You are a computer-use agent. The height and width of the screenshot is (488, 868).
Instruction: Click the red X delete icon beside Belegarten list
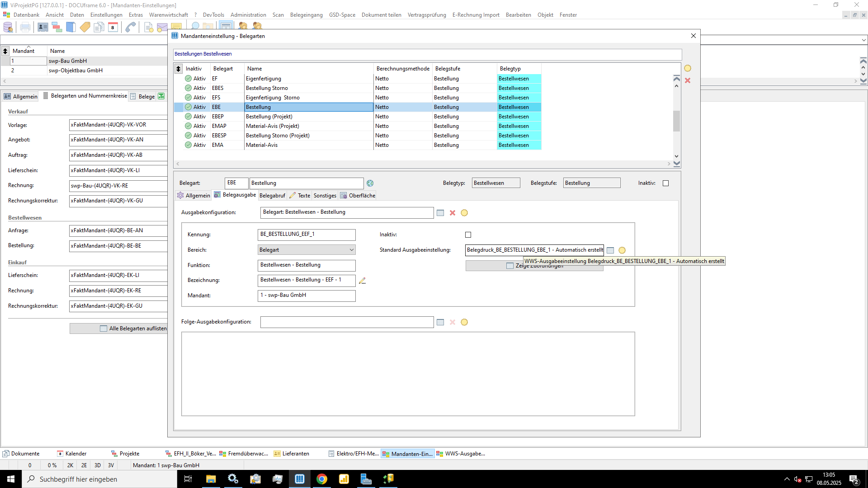tap(688, 80)
